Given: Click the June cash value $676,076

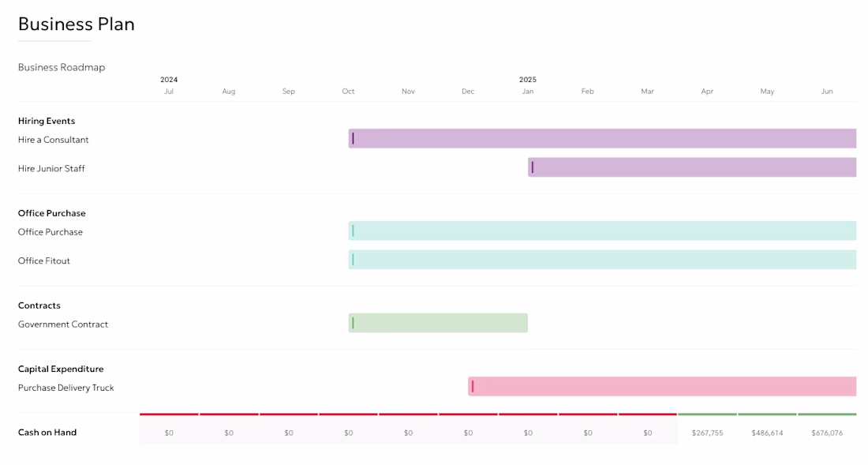Looking at the screenshot, I should coord(827,433).
